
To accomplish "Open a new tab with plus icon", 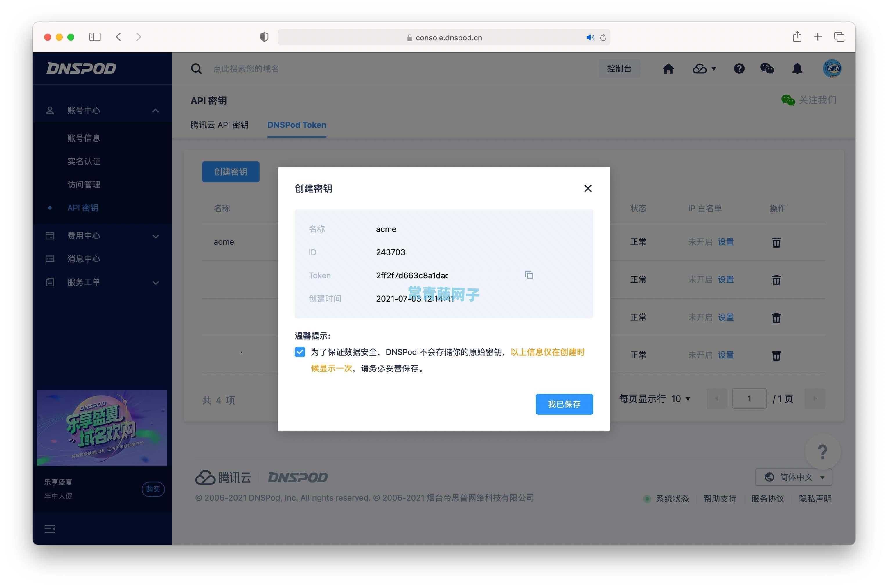I will [817, 36].
